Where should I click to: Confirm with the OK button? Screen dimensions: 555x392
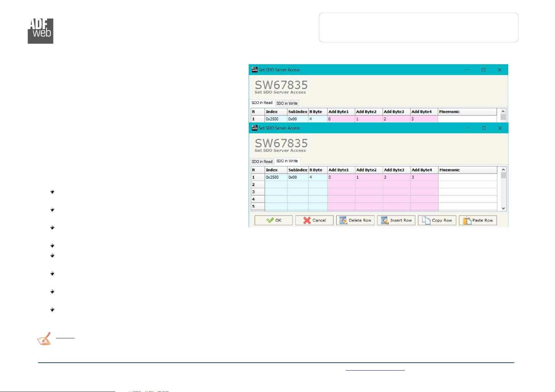pos(273,220)
